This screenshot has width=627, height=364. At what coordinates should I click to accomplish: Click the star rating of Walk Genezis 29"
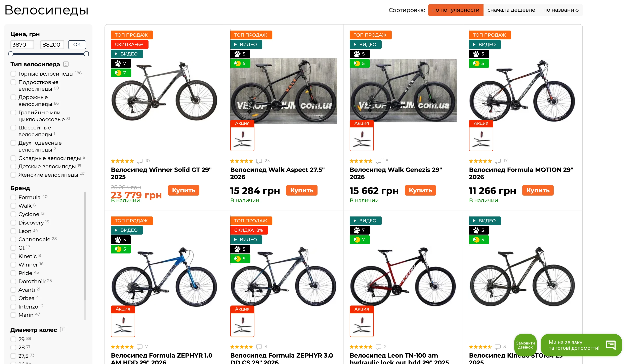361,161
